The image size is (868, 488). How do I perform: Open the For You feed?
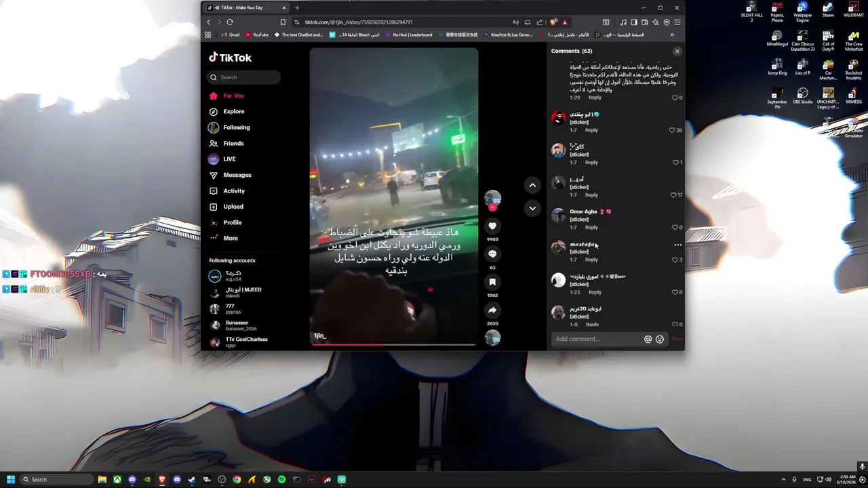tap(227, 96)
